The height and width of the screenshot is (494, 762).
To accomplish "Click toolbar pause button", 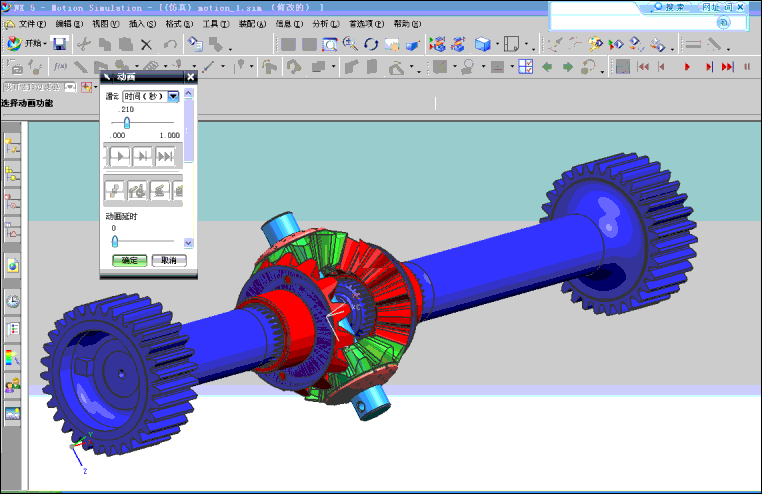I will pyautogui.click(x=747, y=67).
